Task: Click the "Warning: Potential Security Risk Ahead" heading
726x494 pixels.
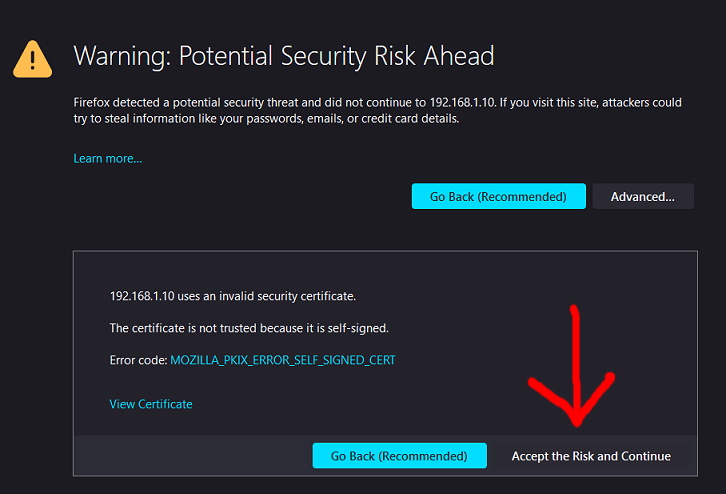Action: pos(283,56)
